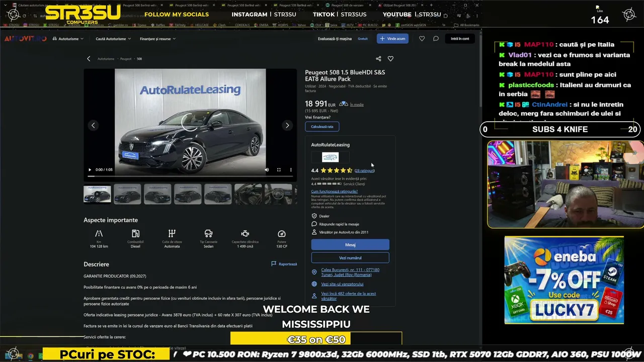Click the Descriere heading
644x362 pixels.
[96, 264]
